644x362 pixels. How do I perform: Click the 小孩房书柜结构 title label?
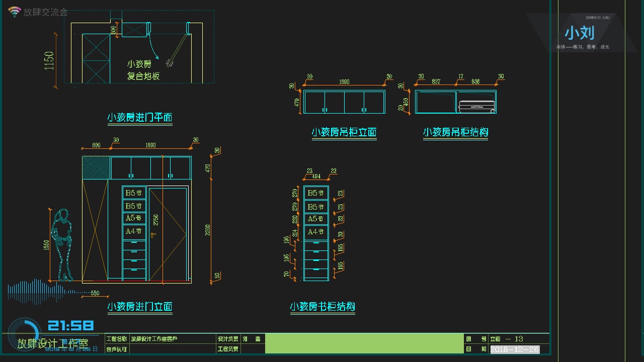pyautogui.click(x=323, y=307)
